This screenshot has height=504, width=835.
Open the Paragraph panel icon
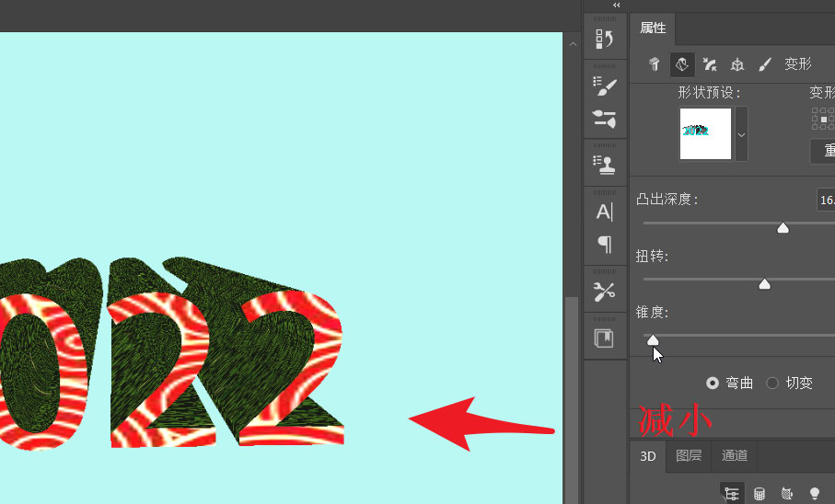click(605, 245)
